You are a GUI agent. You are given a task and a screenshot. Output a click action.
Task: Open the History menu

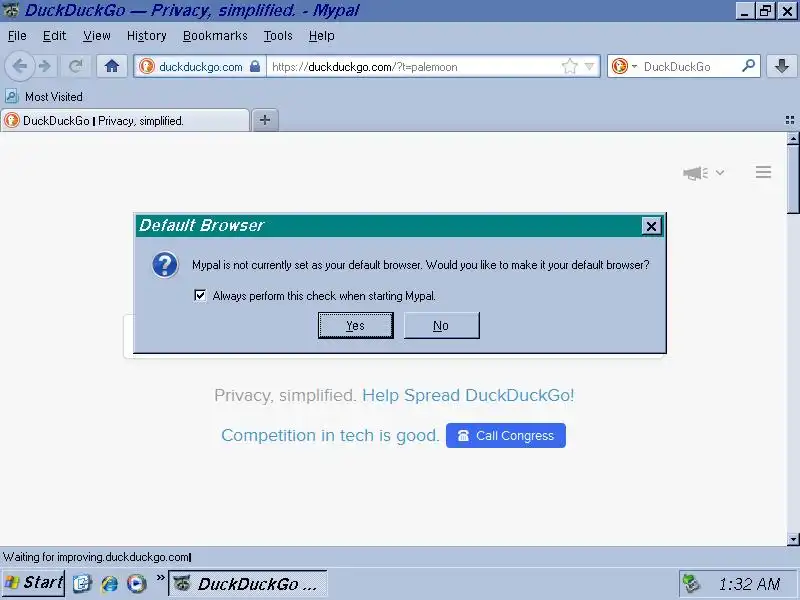click(x=147, y=36)
